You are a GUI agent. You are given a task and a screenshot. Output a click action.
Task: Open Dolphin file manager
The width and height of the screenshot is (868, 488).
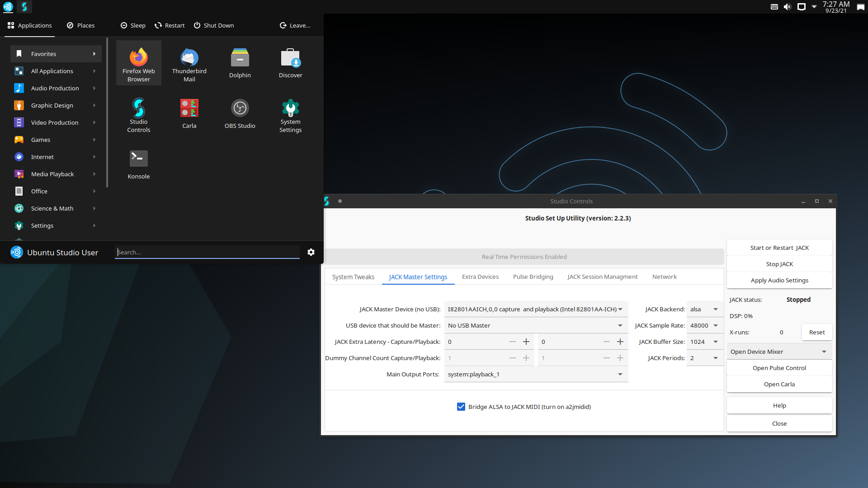tap(240, 62)
